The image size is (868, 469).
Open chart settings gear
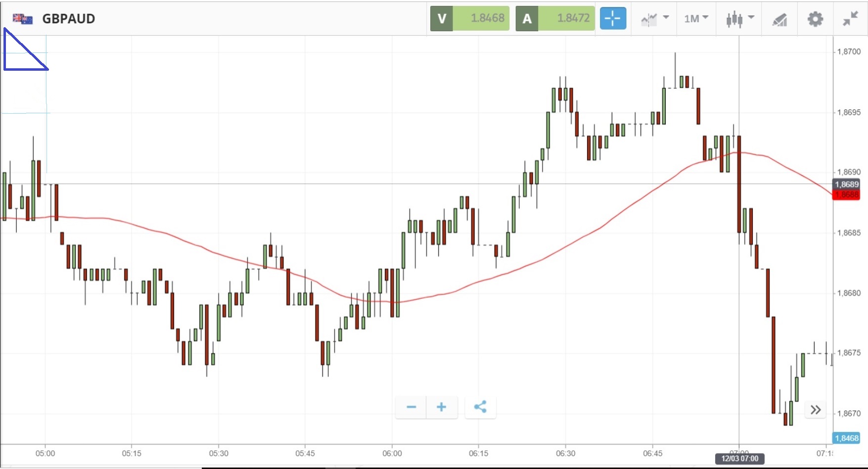pyautogui.click(x=815, y=19)
